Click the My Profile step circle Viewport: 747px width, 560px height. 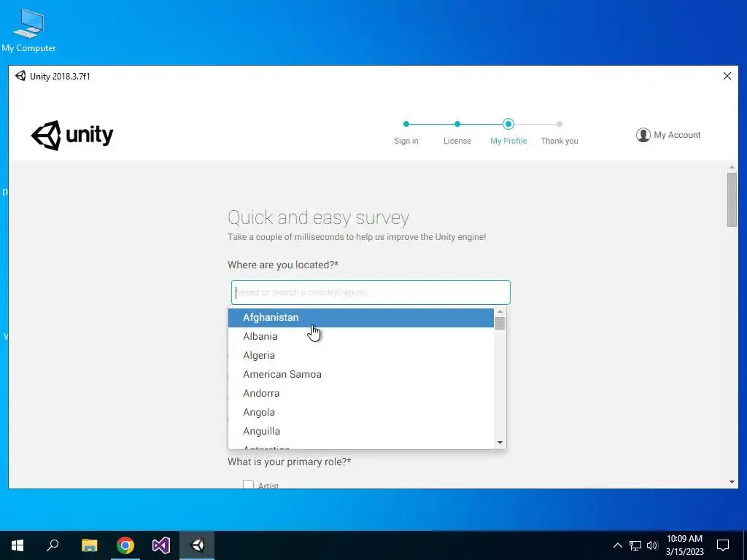tap(508, 124)
